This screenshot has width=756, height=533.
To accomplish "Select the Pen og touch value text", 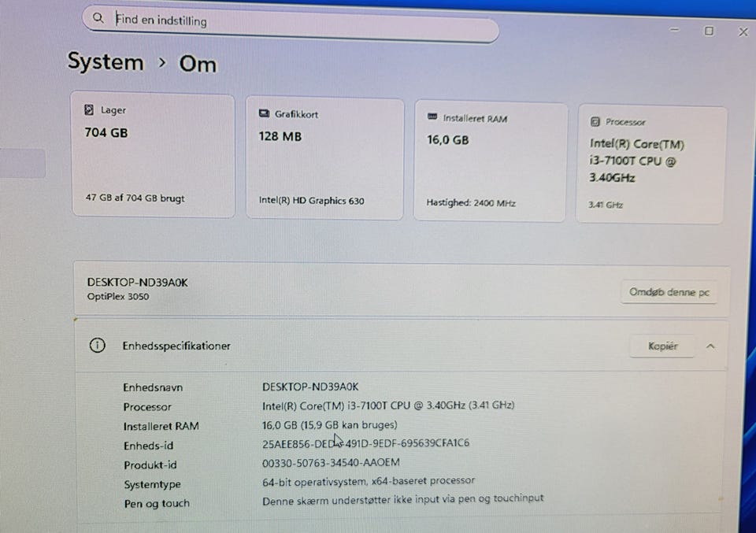I will pyautogui.click(x=402, y=499).
